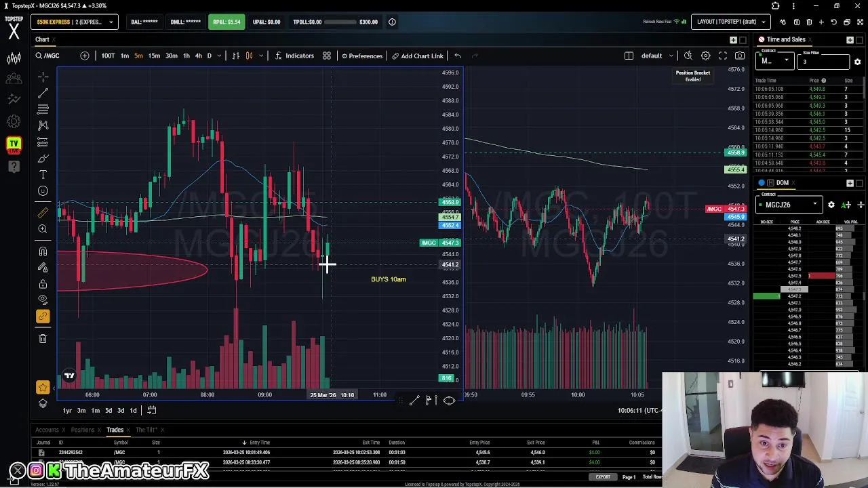Screen dimensions: 868x488
Task: Expand chart style dropdown arrow
Action: 260,56
